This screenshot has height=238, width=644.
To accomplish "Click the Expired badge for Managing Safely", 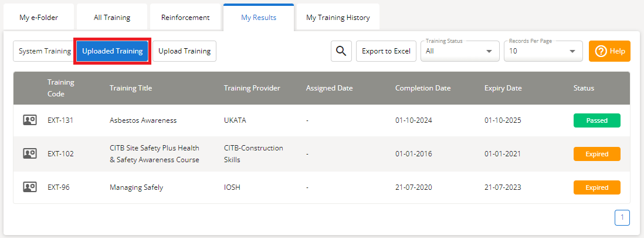I will pyautogui.click(x=596, y=187).
